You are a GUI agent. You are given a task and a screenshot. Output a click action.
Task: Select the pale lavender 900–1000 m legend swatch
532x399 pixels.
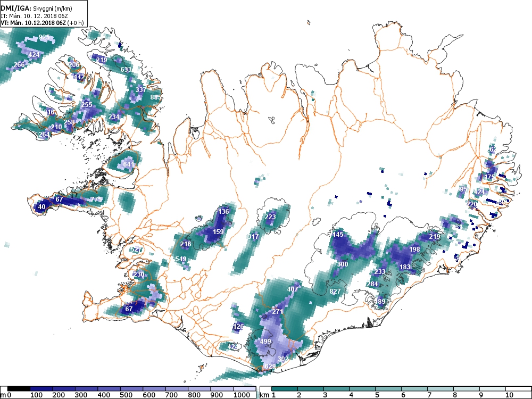(x=222, y=389)
